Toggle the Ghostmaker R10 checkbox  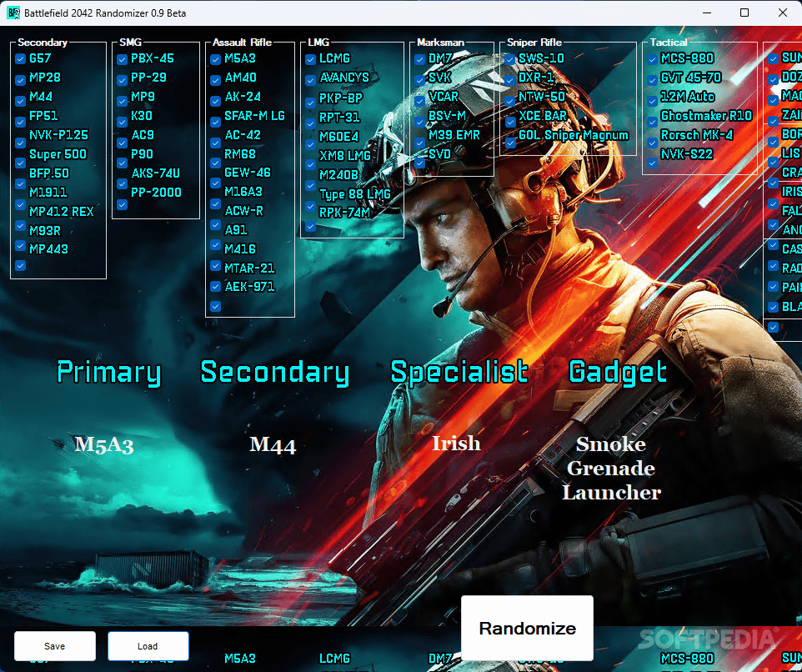[x=652, y=122]
